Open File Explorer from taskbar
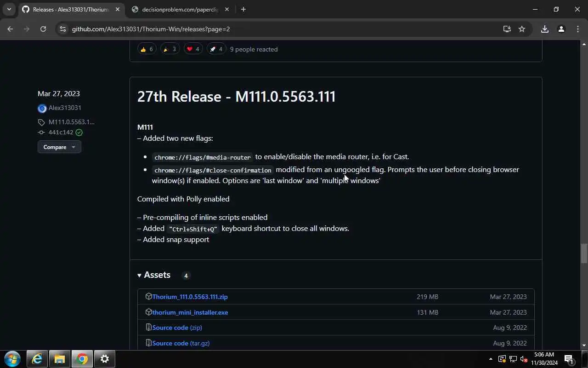 point(60,359)
